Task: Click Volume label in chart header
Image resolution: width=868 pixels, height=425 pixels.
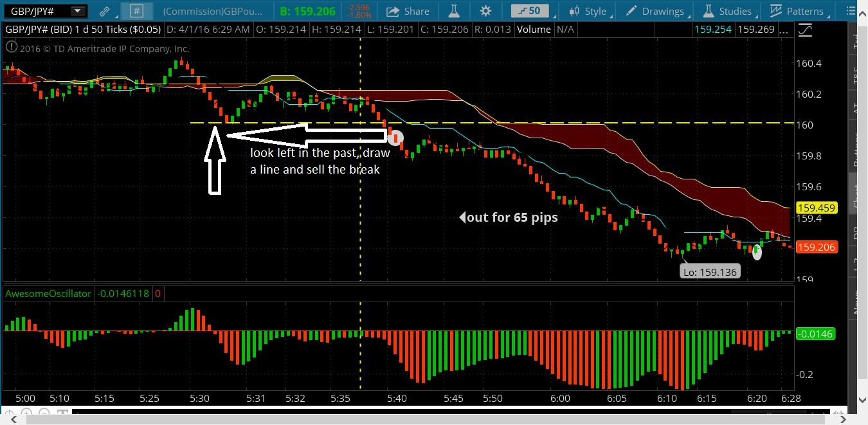Action: click(x=534, y=30)
